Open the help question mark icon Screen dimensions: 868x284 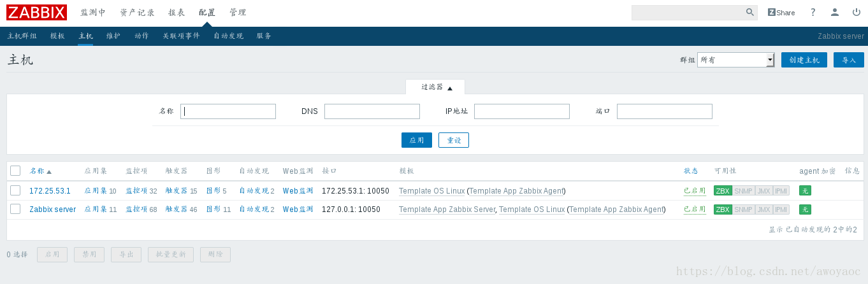[813, 12]
